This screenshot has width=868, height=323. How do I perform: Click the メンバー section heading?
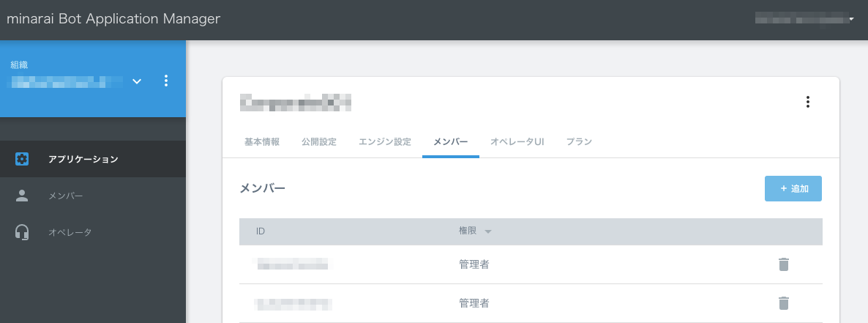263,188
